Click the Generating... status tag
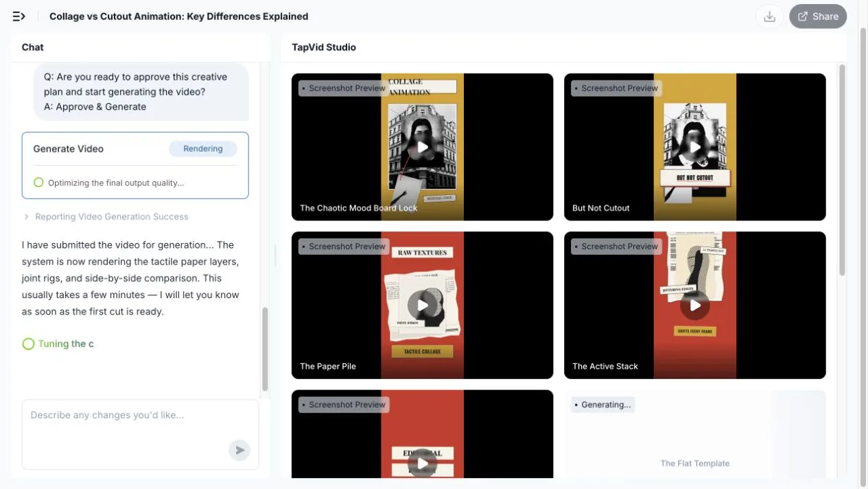The height and width of the screenshot is (489, 868). (x=602, y=405)
